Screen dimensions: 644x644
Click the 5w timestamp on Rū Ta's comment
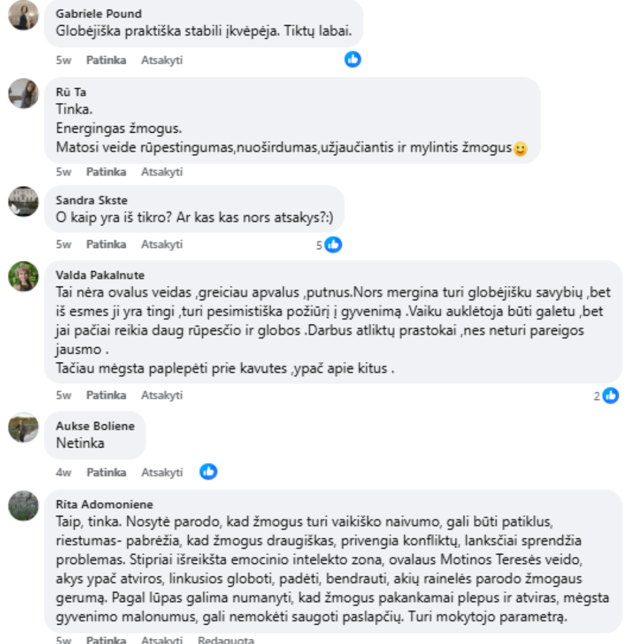[x=63, y=172]
